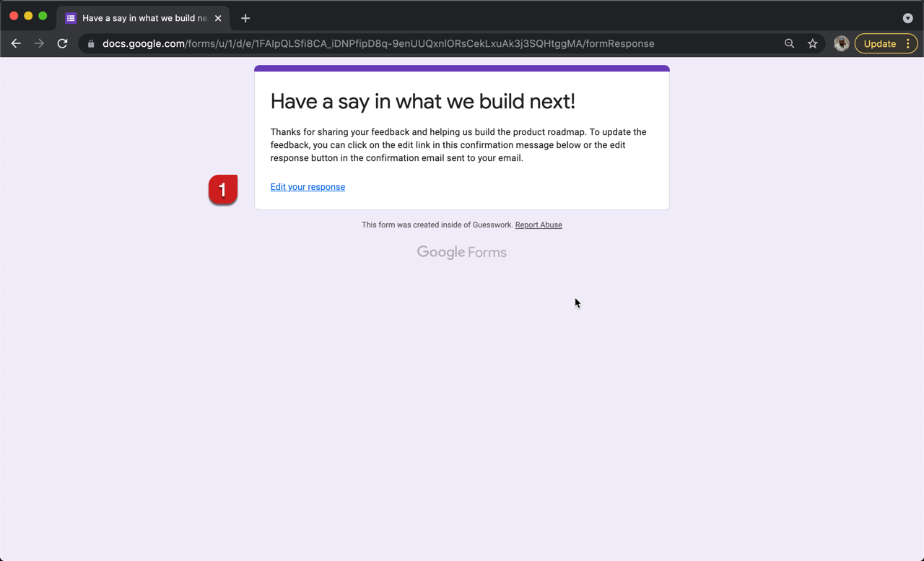Reload the Google Forms page

(63, 43)
